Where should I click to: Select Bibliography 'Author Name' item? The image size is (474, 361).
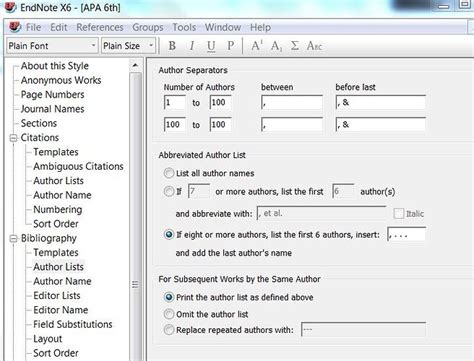[x=62, y=281]
